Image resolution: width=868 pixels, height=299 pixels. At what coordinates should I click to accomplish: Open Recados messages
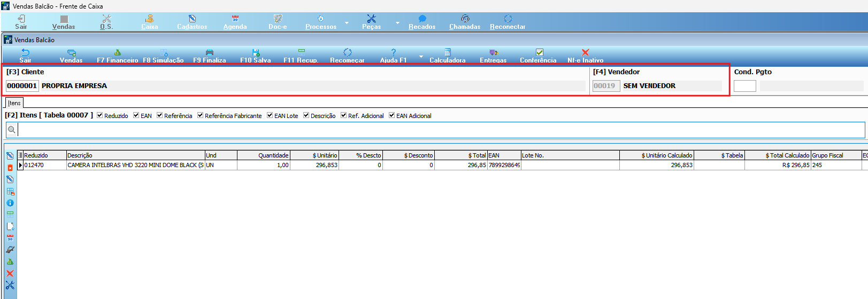tap(422, 22)
